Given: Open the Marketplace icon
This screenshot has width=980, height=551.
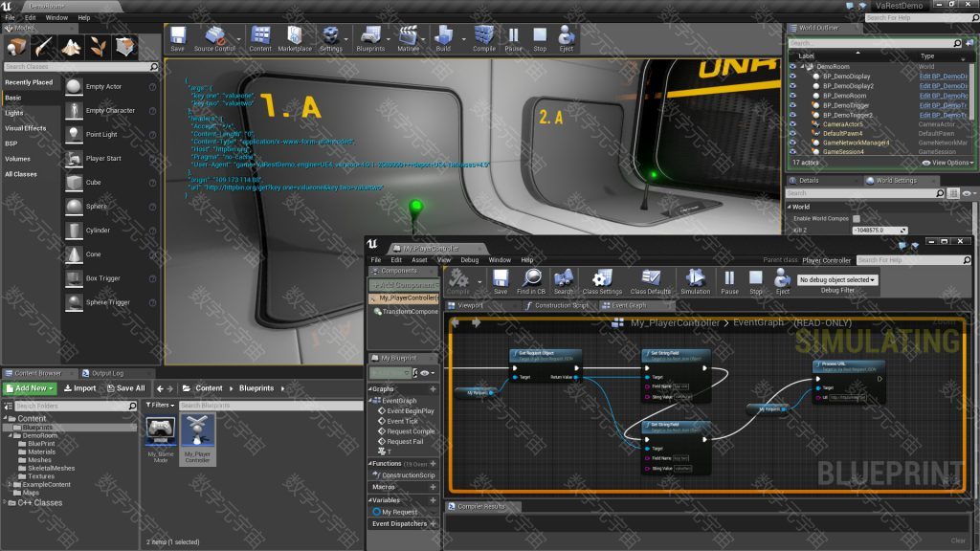Looking at the screenshot, I should click(x=295, y=37).
